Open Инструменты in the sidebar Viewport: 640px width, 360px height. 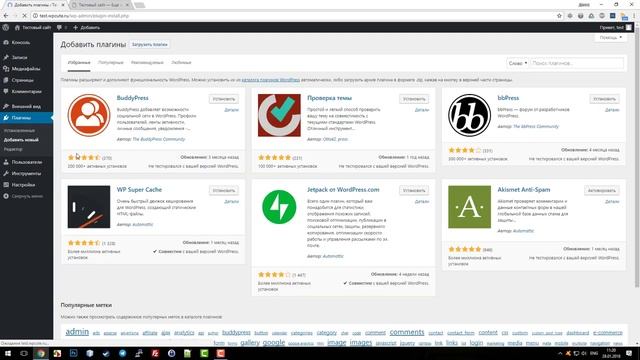coord(26,173)
